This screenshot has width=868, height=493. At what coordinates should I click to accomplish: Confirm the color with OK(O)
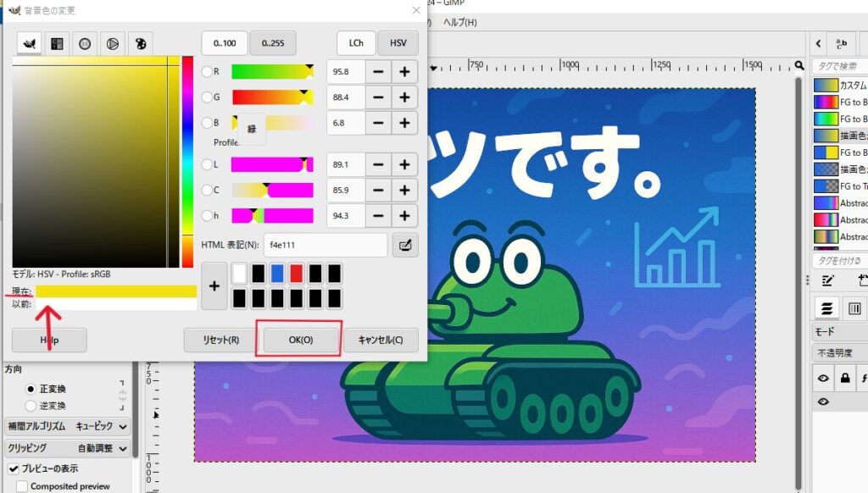pos(301,340)
